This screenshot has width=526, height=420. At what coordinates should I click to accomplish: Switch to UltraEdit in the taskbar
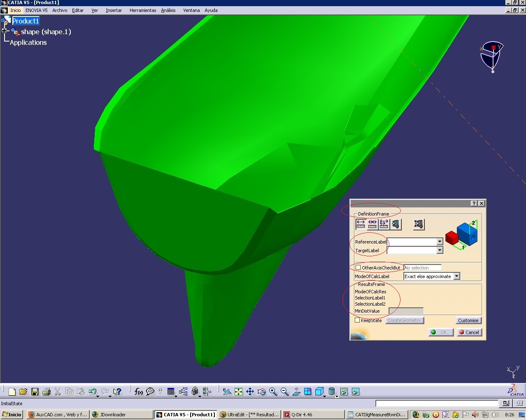click(249, 414)
